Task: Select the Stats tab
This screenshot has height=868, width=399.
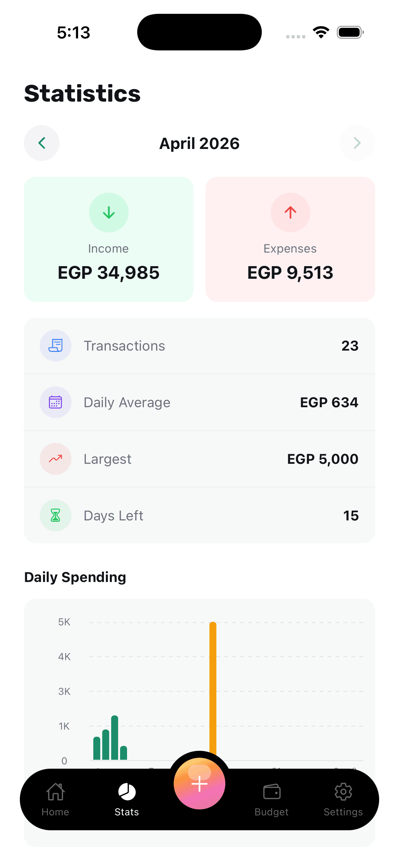Action: point(127,799)
